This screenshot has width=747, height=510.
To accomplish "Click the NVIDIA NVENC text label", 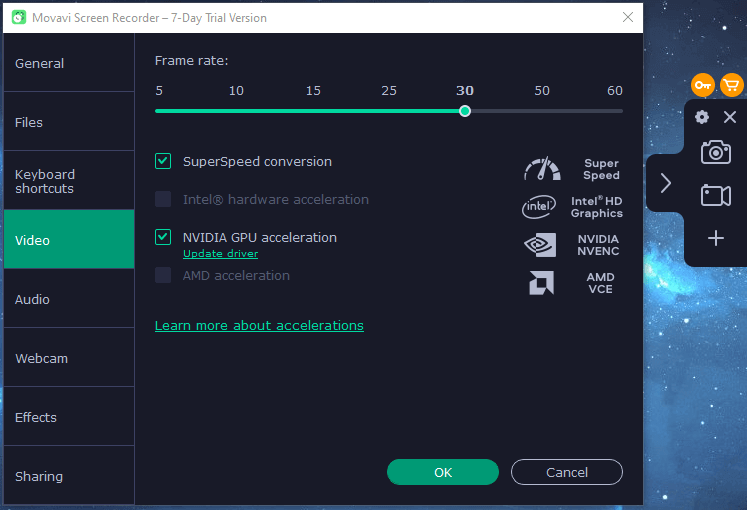I will [598, 245].
